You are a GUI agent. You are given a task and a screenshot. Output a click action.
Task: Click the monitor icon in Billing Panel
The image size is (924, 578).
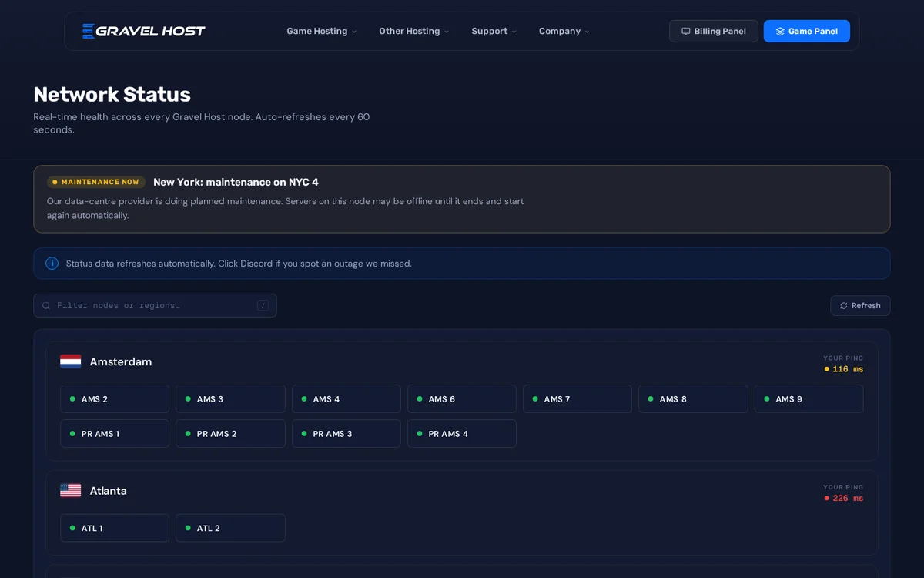pyautogui.click(x=686, y=32)
